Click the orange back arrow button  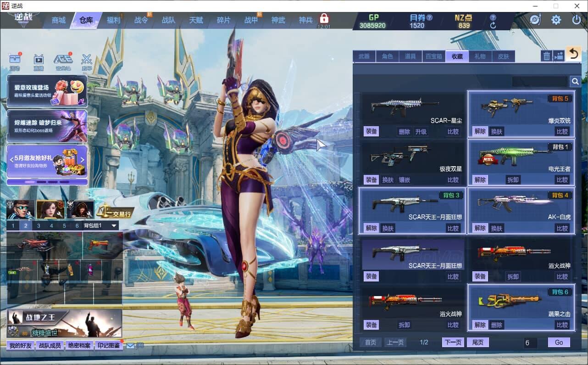click(x=573, y=54)
